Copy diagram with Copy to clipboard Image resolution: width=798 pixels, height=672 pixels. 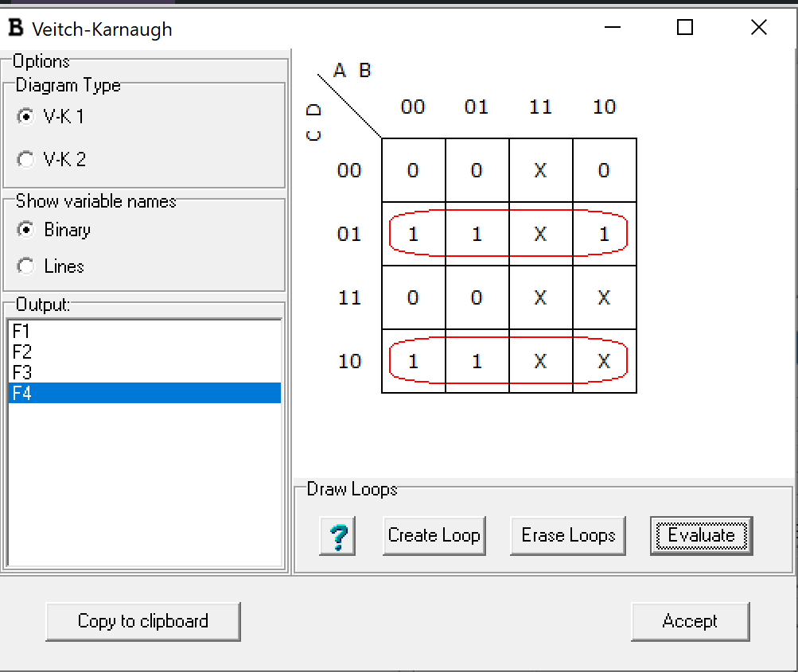coord(143,621)
